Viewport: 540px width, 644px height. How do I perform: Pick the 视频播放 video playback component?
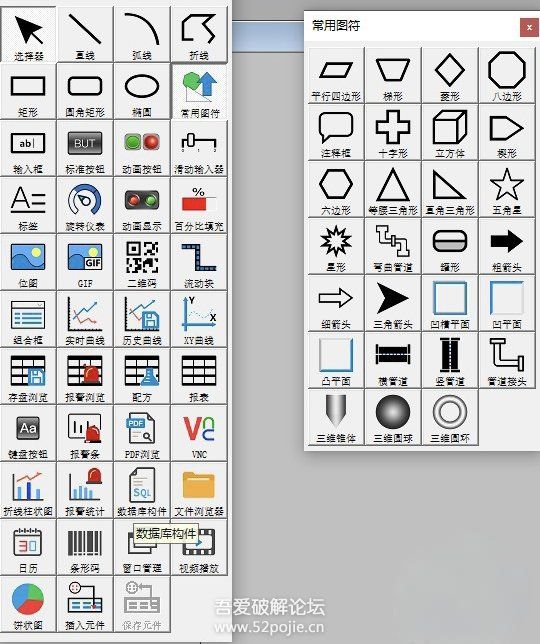pos(199,547)
